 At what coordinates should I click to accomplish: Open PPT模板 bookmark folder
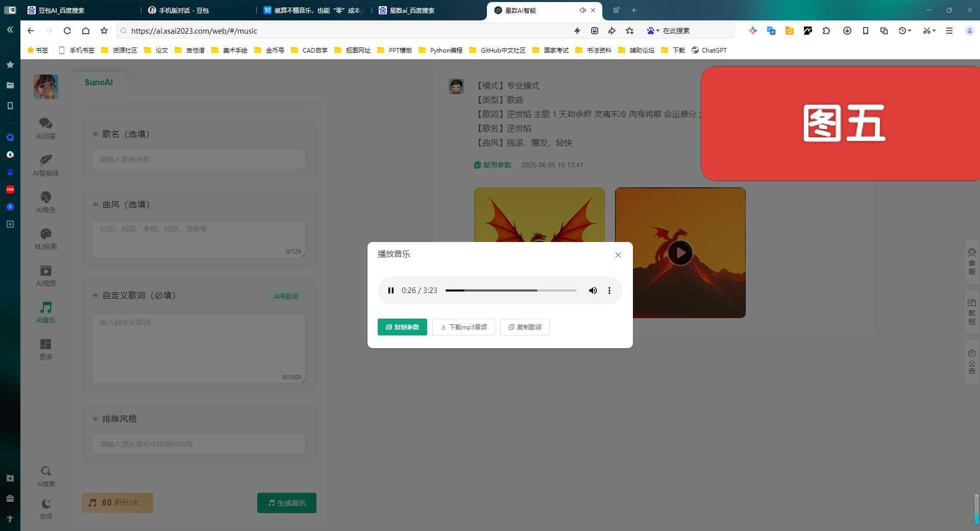pos(395,50)
